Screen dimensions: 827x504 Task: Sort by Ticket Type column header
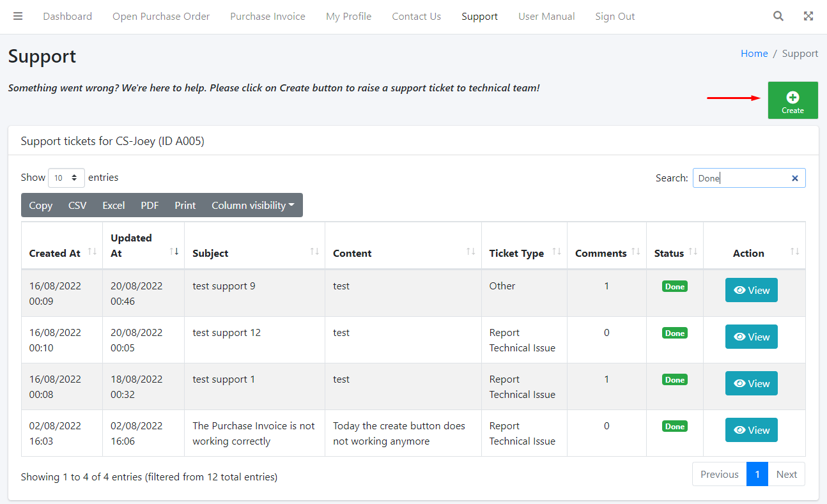[x=516, y=253]
